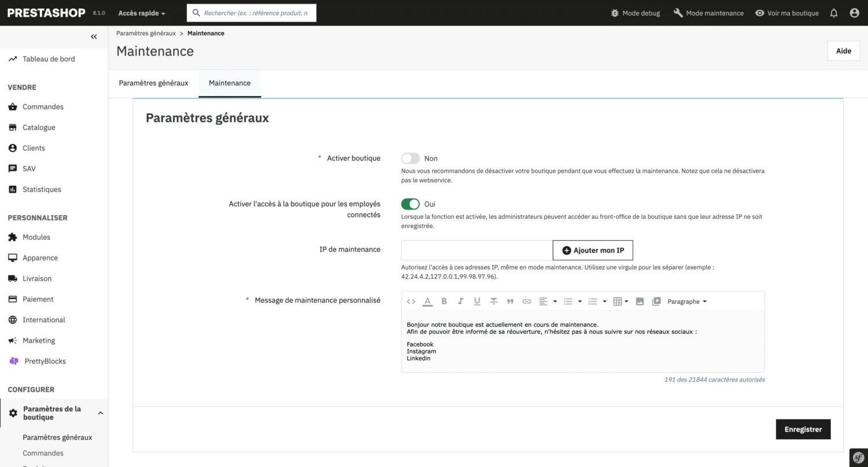868x467 pixels.
Task: Apply bold formatting to the maintenance message
Action: pyautogui.click(x=444, y=301)
